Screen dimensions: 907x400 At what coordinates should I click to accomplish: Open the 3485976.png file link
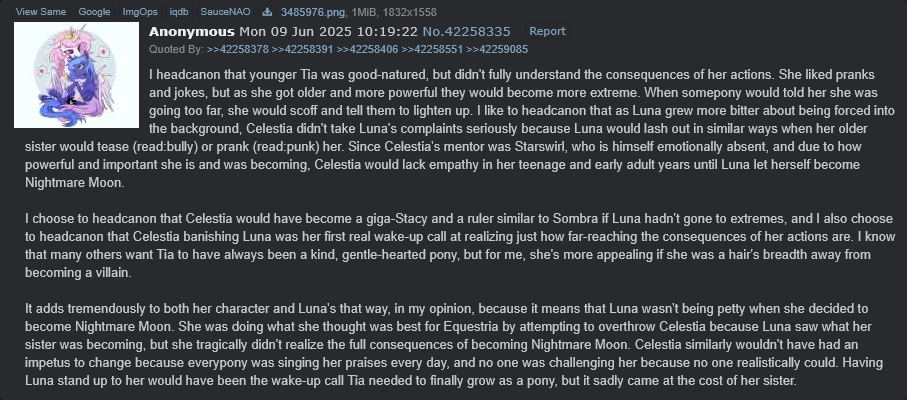point(313,12)
